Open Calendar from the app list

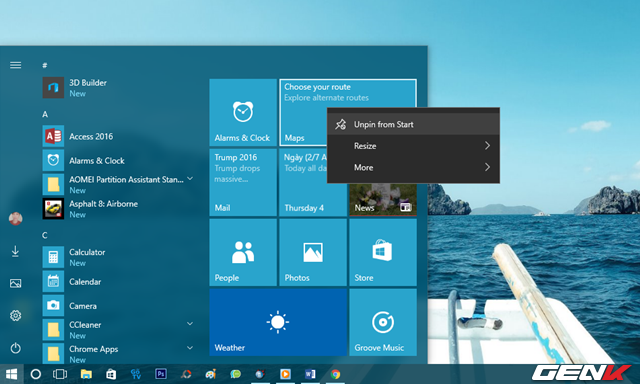118,281
